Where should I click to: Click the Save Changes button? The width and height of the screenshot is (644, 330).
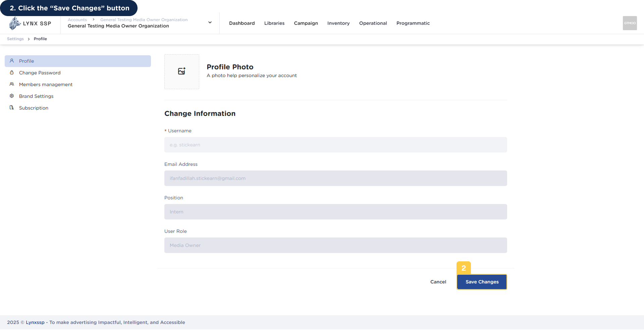482,282
